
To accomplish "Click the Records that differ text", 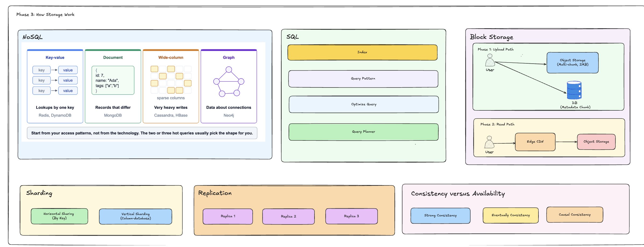I will click(x=113, y=107).
